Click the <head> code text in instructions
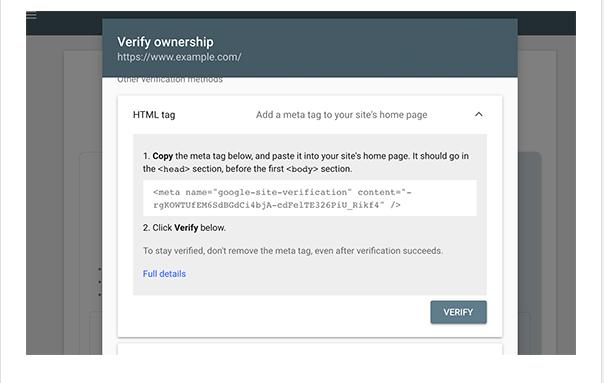Viewport: 604px width, 383px height. (x=174, y=169)
